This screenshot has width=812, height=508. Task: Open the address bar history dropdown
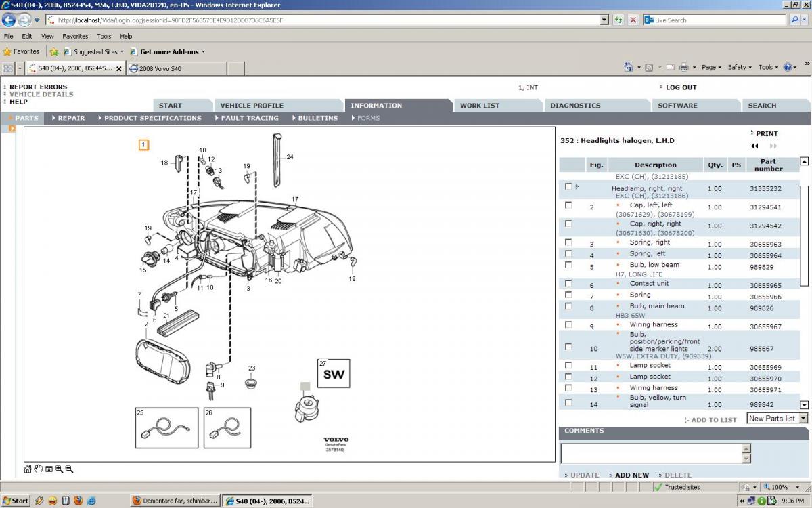click(x=604, y=20)
